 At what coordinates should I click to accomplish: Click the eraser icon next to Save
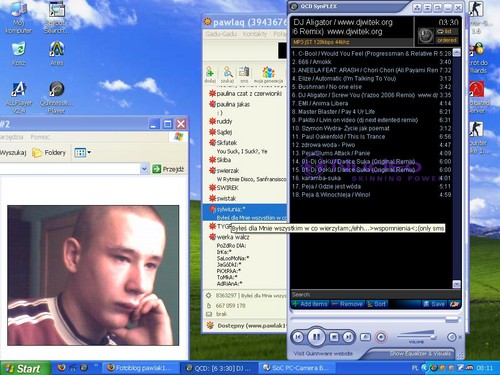pos(454,304)
